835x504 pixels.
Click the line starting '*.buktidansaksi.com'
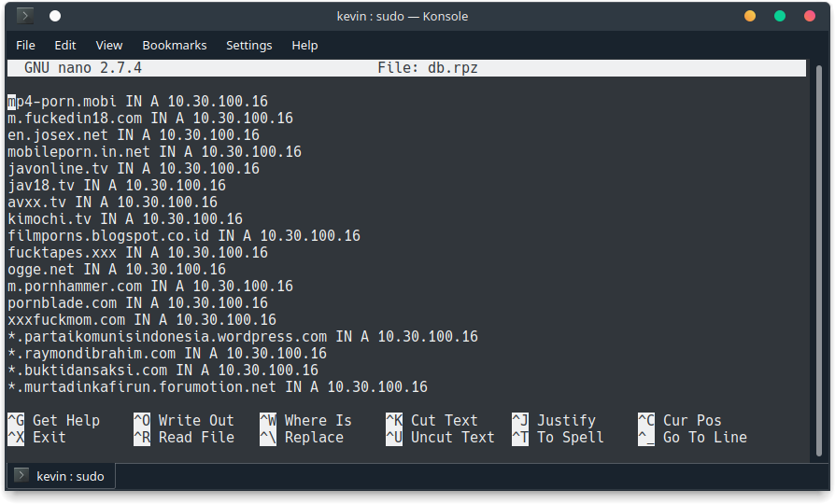tap(163, 370)
